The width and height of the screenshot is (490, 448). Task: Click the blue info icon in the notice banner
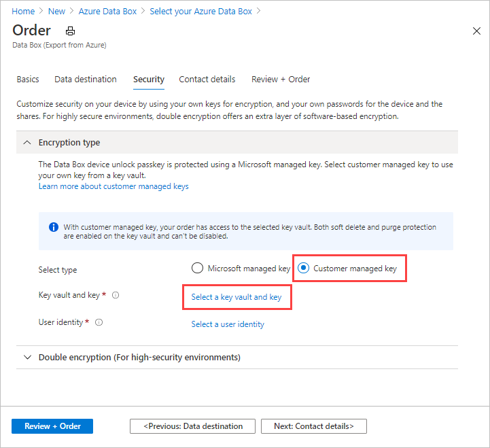click(x=54, y=227)
